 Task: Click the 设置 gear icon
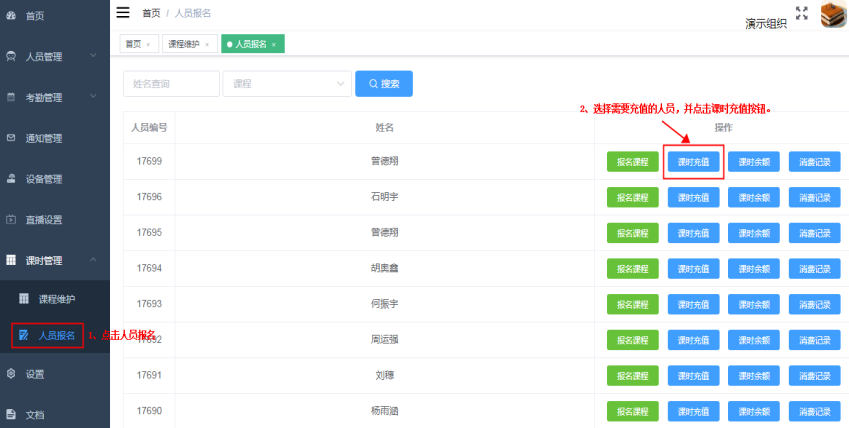tap(11, 374)
